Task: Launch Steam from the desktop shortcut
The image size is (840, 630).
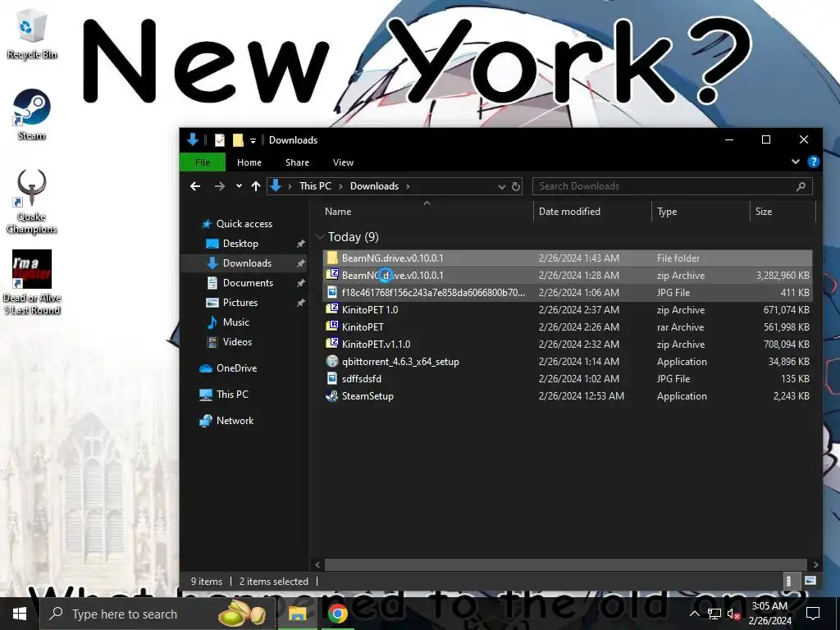Action: 32,115
